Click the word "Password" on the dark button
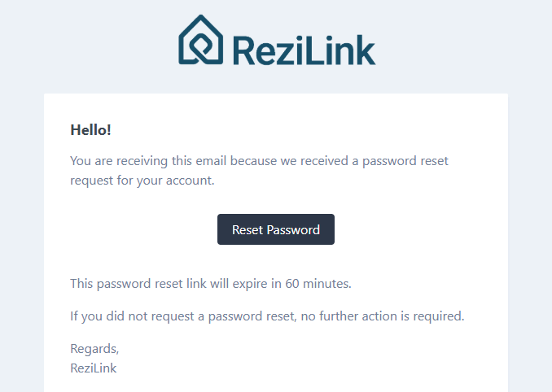Screen dimensions: 552x392 (293, 229)
